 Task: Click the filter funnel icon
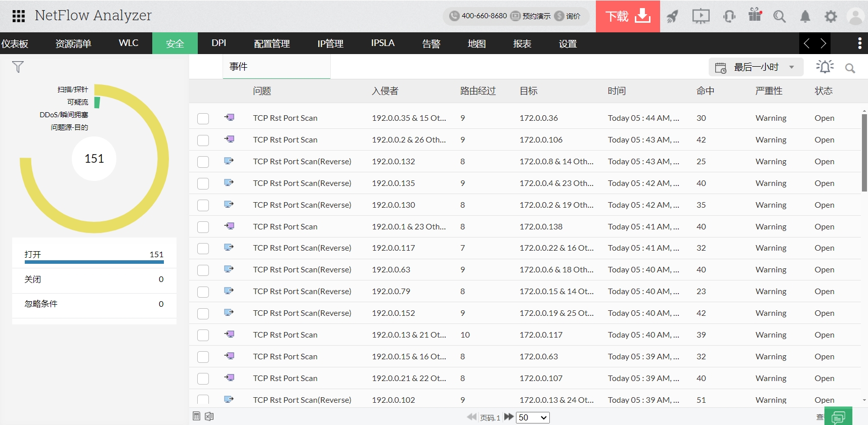click(18, 67)
